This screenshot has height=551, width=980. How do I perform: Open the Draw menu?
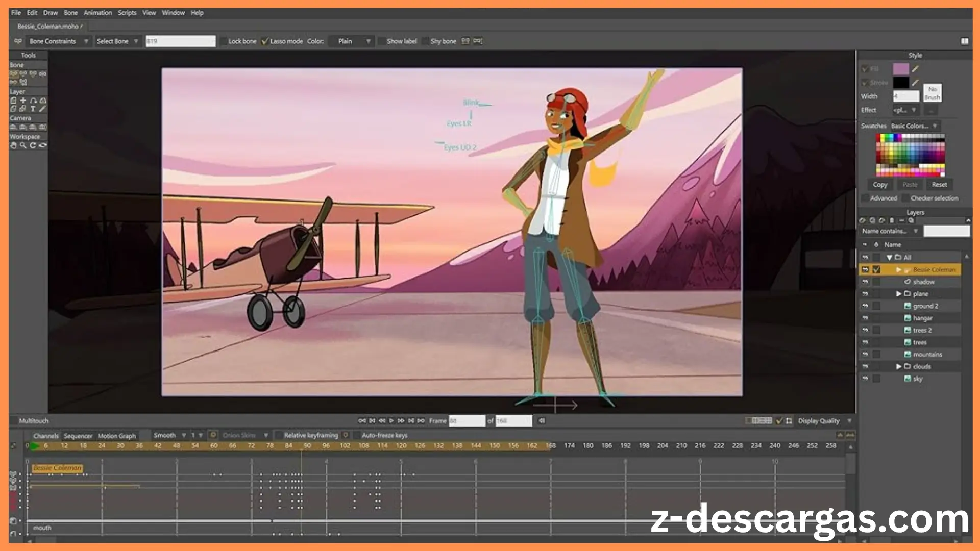pyautogui.click(x=51, y=13)
